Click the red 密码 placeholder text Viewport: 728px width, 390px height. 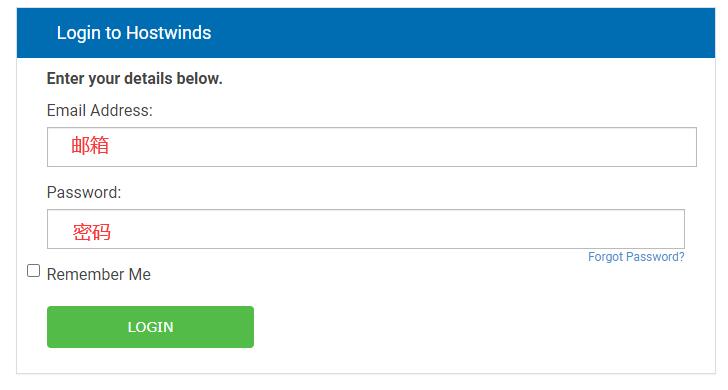point(92,232)
